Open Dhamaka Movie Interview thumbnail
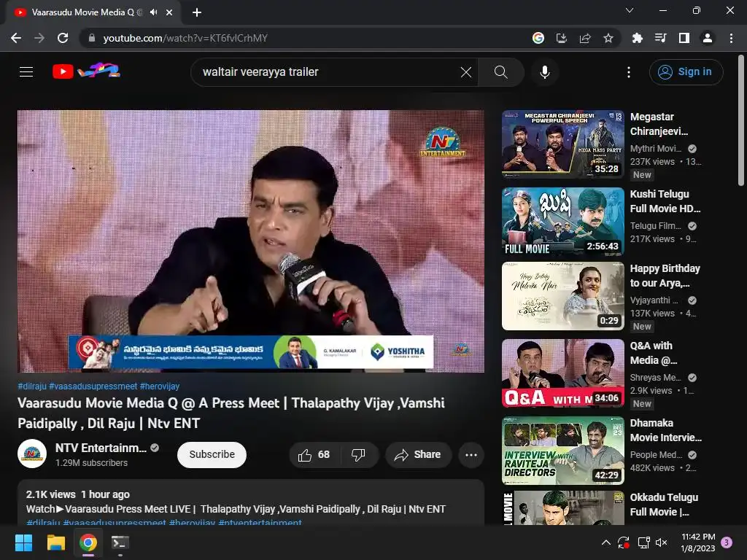This screenshot has width=747, height=560. [562, 451]
